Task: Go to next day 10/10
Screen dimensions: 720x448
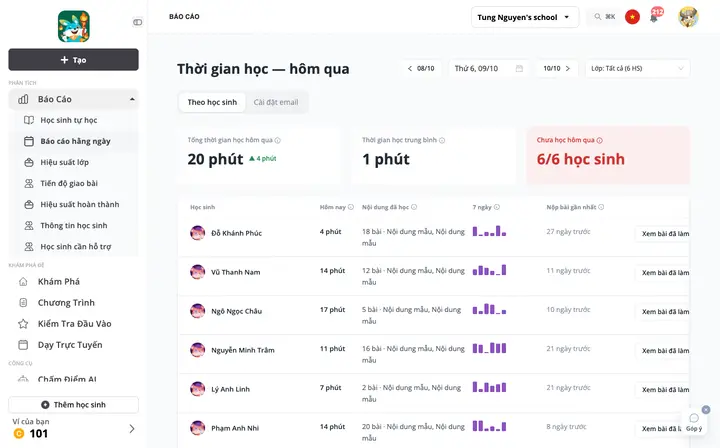Action: point(557,68)
